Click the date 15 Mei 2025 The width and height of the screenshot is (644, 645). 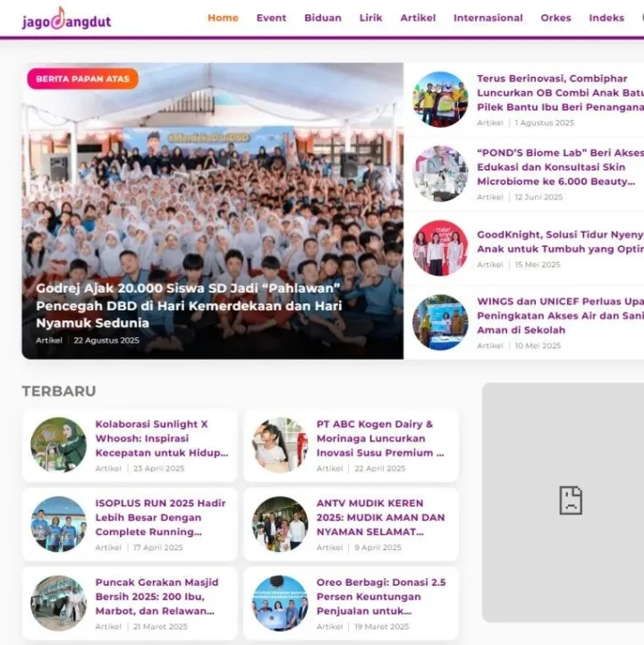click(538, 265)
